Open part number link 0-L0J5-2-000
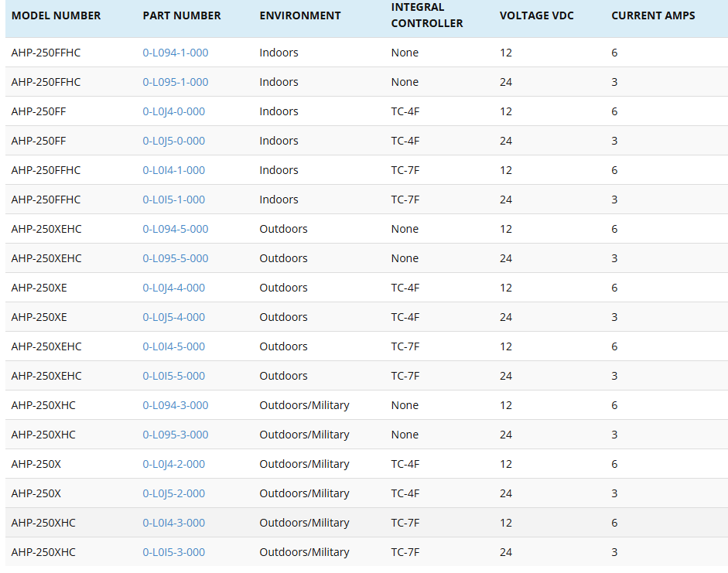Screen dimensions: 728x573 pyautogui.click(x=173, y=493)
